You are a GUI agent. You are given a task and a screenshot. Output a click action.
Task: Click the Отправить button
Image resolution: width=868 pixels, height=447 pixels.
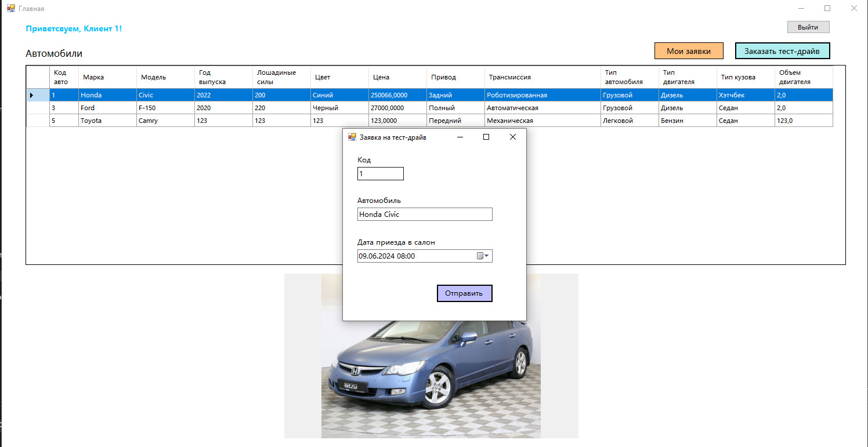click(464, 293)
